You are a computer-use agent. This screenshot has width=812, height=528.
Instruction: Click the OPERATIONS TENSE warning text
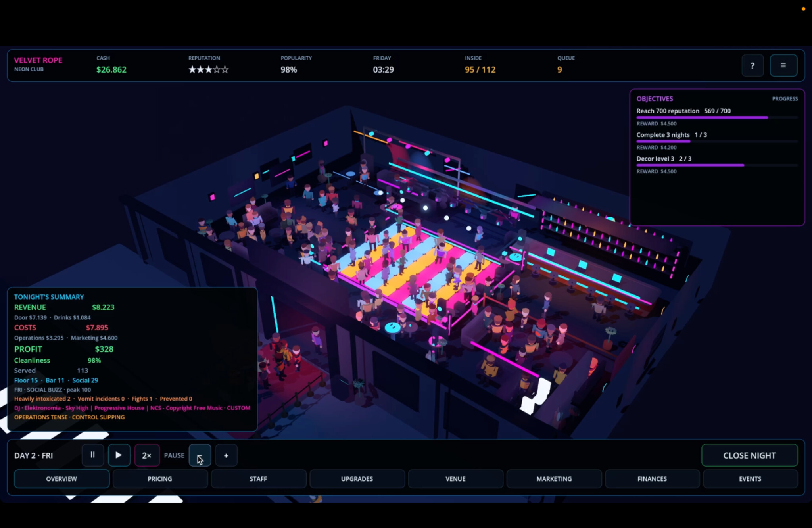tap(69, 417)
